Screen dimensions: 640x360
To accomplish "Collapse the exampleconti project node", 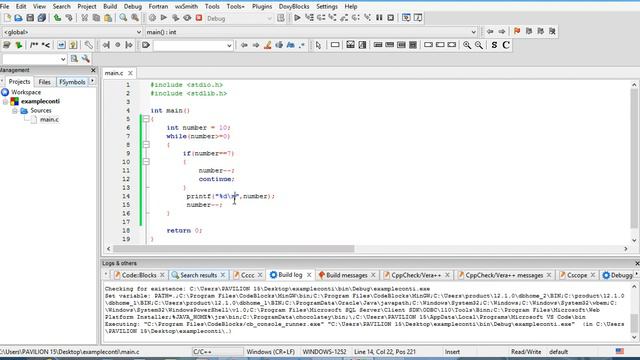I will [5, 101].
